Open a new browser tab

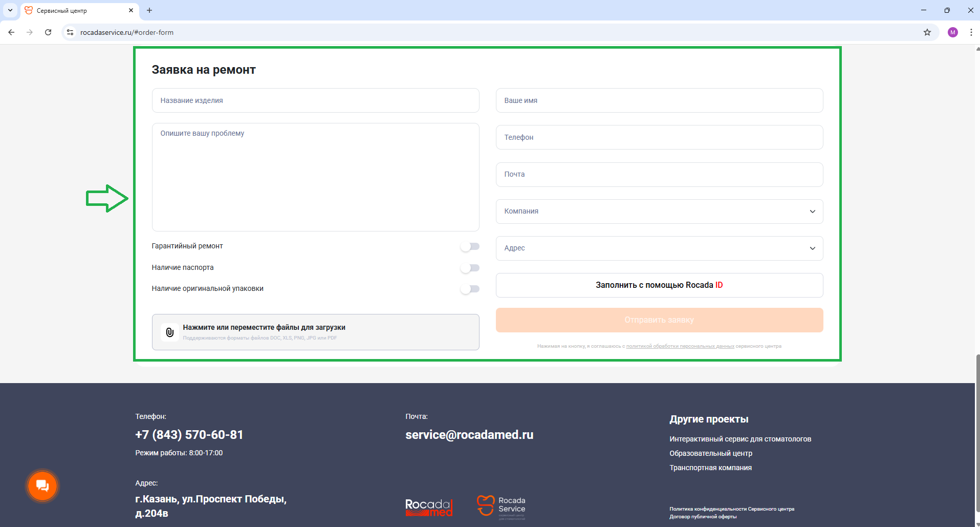[x=149, y=10]
